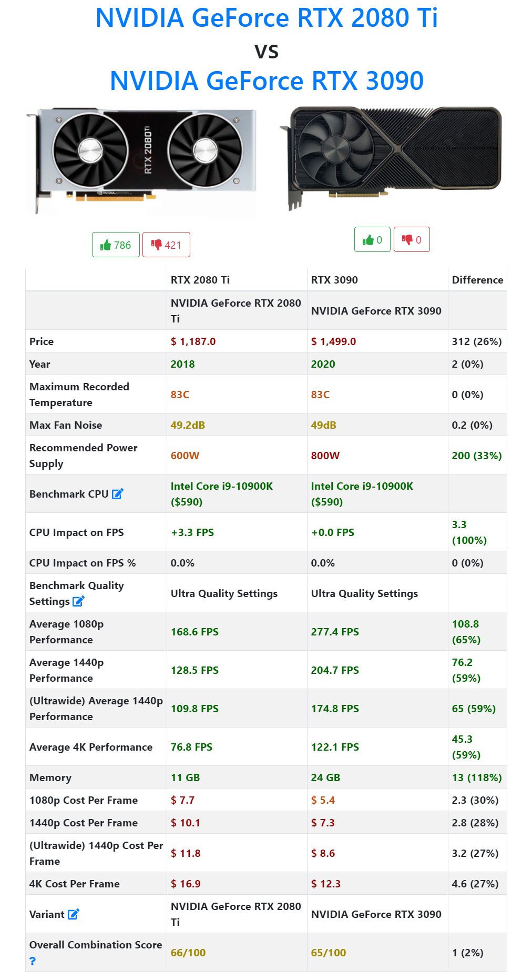This screenshot has height=980, width=522.
Task: Upvote the RTX 3090 card
Action: coord(372,239)
